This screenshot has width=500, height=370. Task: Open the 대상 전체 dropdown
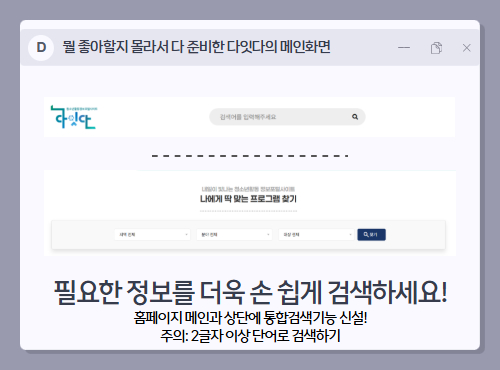point(316,235)
